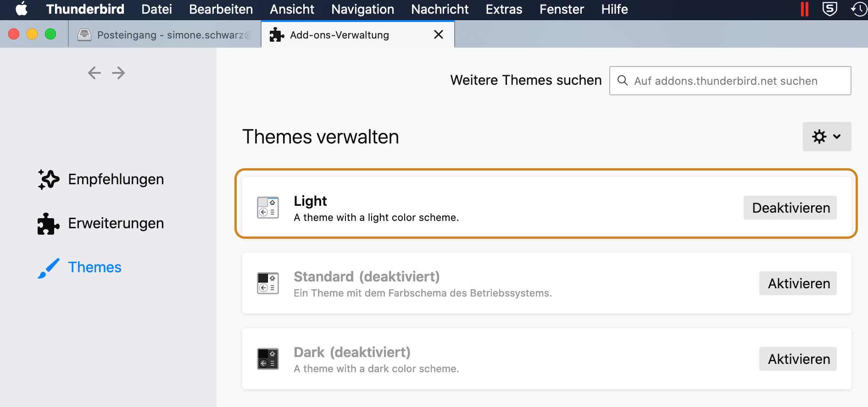
Task: Open the Extras menu
Action: 504,9
